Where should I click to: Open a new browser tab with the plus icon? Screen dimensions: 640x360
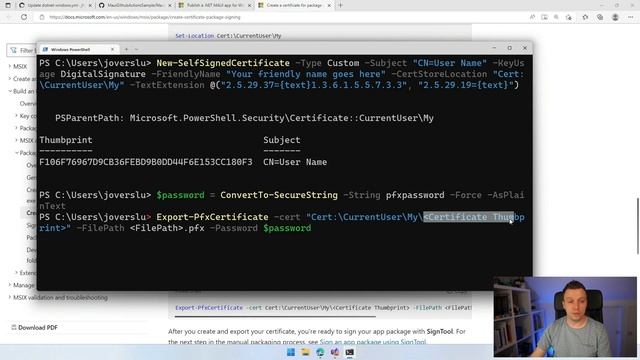pos(340,5)
